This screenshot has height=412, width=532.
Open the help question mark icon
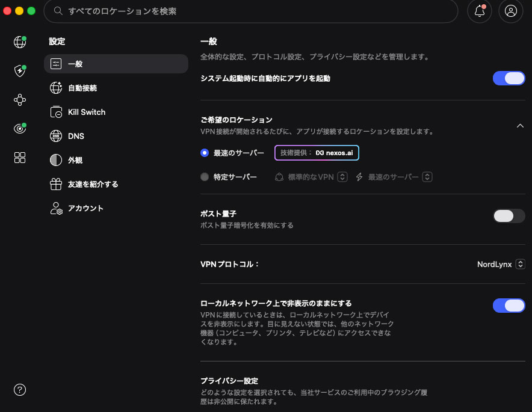[x=20, y=390]
